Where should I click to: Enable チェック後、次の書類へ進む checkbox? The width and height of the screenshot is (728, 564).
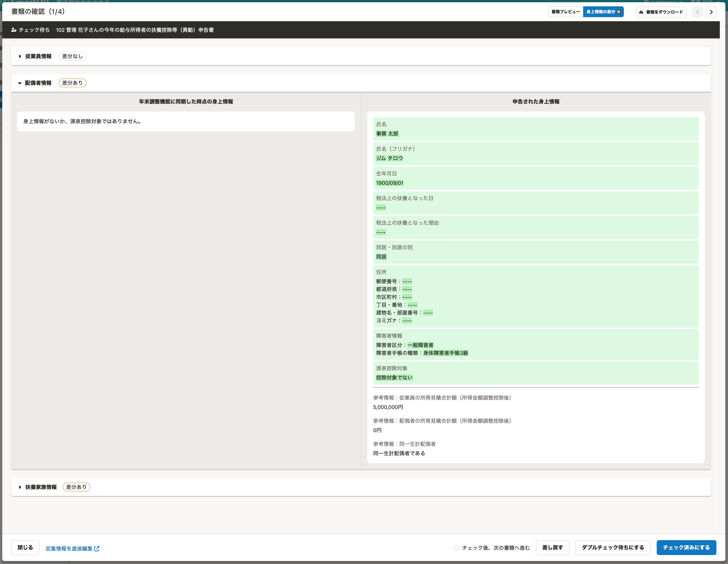(456, 548)
